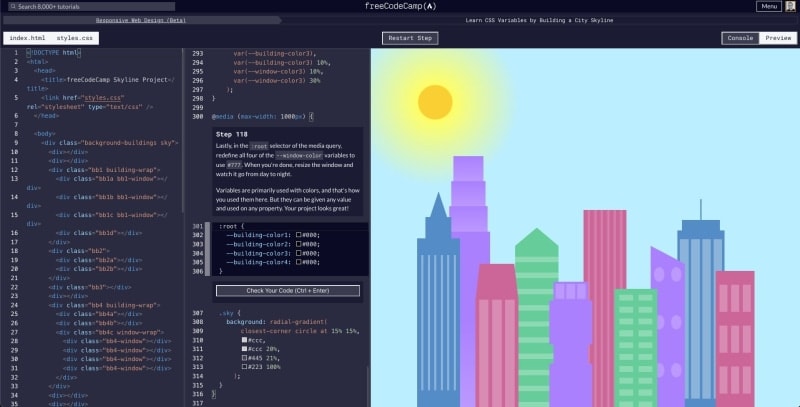Screen dimensions: 800x407
Task: Toggle the Console pane
Action: click(740, 38)
